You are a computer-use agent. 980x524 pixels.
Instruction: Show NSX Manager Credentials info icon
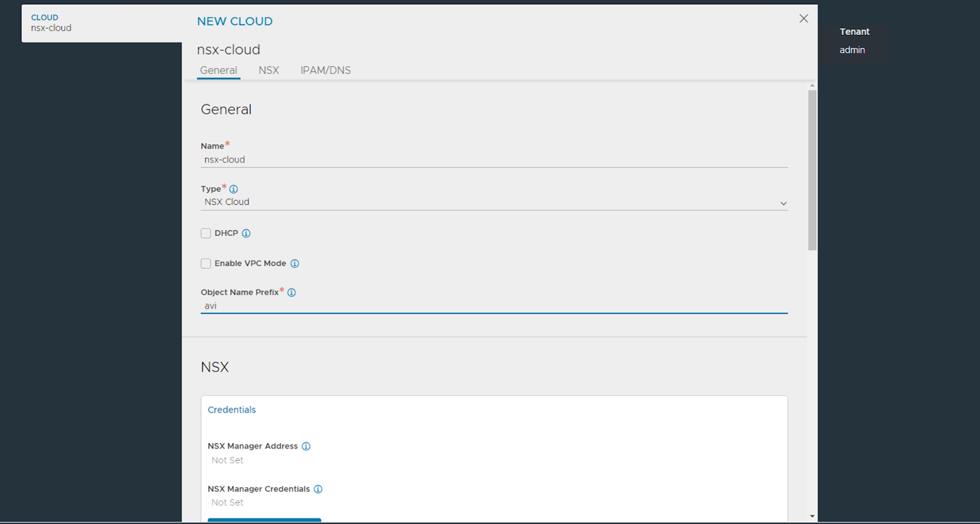(318, 489)
